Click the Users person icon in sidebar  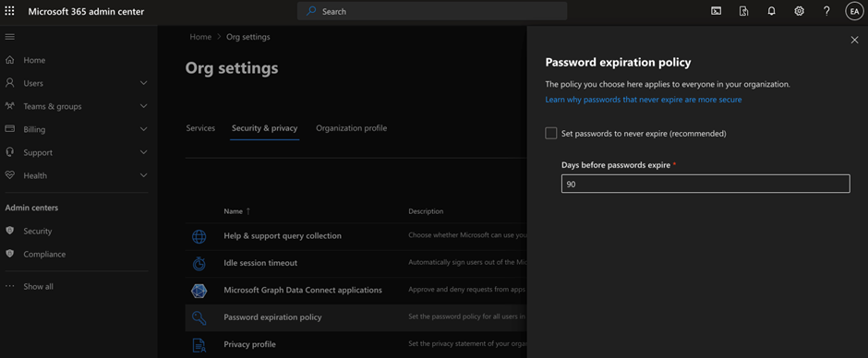tap(9, 83)
